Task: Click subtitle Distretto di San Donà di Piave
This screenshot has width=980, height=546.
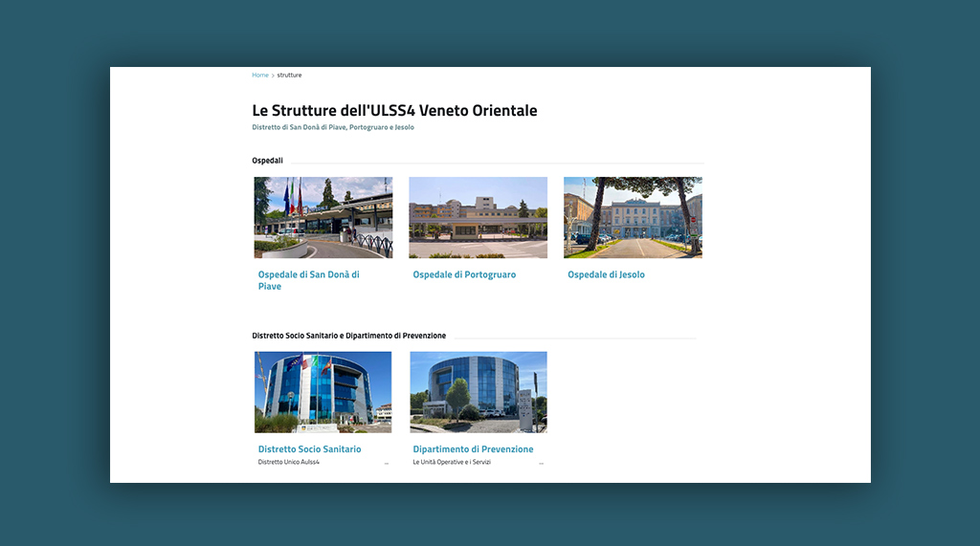Action: click(333, 127)
